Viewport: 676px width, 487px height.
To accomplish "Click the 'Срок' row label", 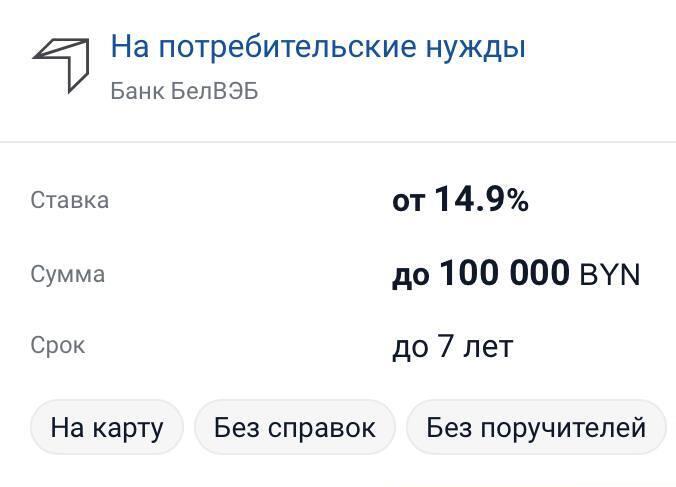I will tap(58, 346).
